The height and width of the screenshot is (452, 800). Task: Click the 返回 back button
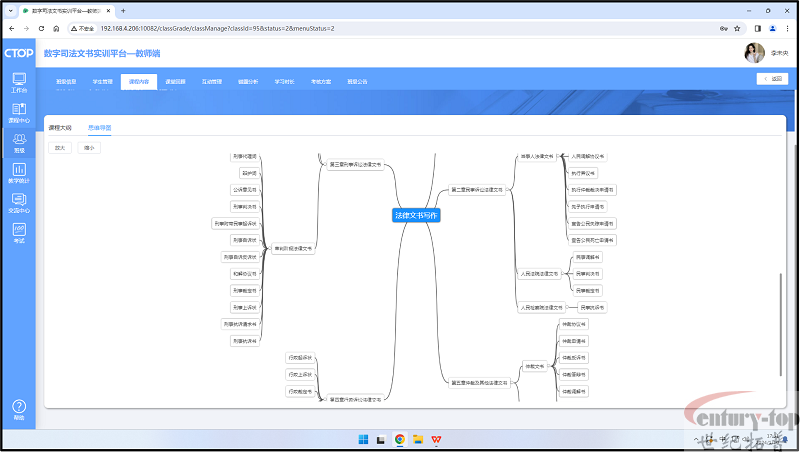[772, 79]
